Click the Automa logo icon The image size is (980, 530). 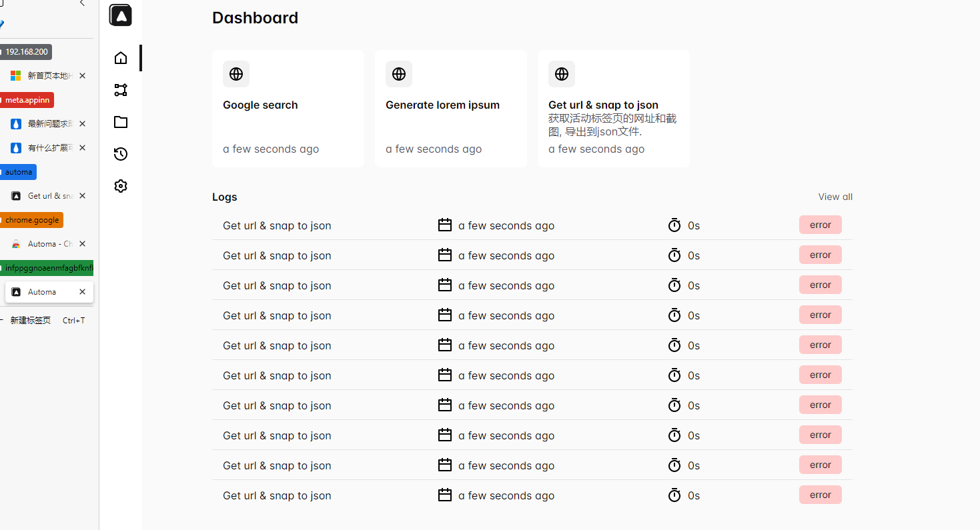pos(121,15)
